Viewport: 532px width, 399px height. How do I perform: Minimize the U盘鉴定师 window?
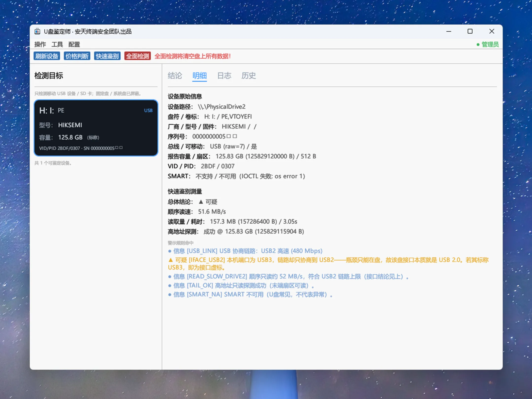coord(449,31)
